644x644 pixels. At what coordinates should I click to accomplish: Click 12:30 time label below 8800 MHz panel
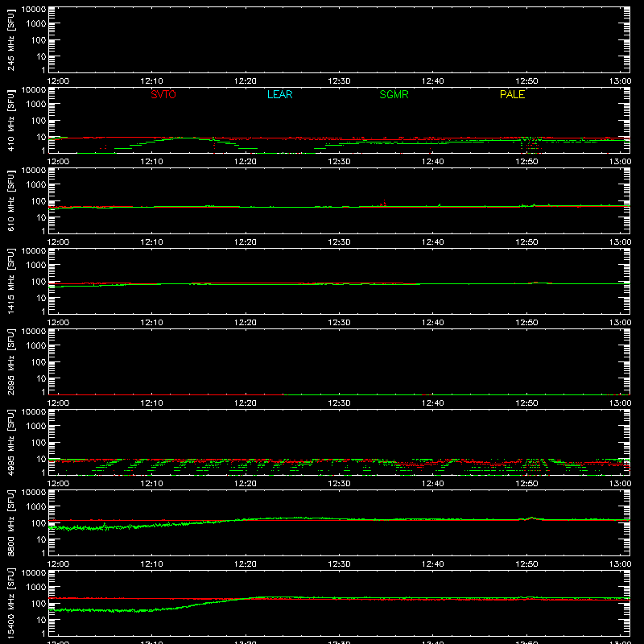[339, 564]
